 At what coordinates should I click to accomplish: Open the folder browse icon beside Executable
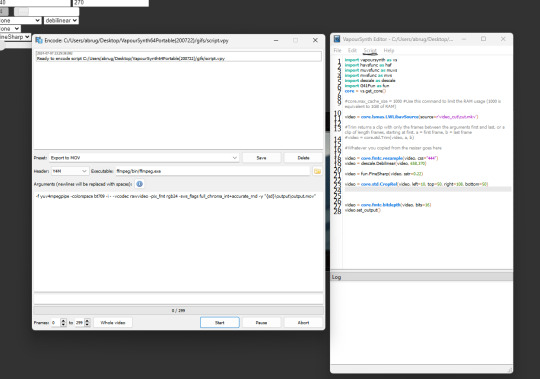317,171
